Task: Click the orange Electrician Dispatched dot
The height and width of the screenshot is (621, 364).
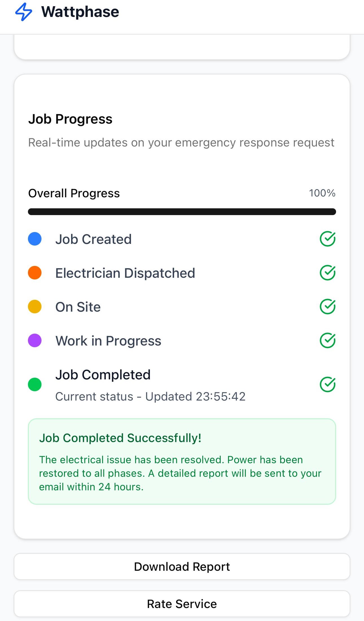Action: [35, 273]
